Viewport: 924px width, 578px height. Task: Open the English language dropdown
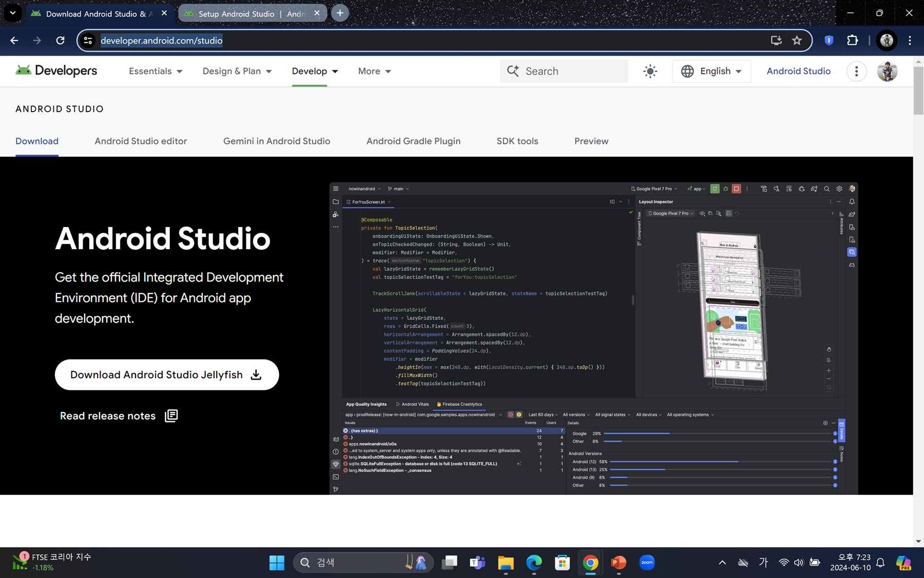click(x=711, y=71)
